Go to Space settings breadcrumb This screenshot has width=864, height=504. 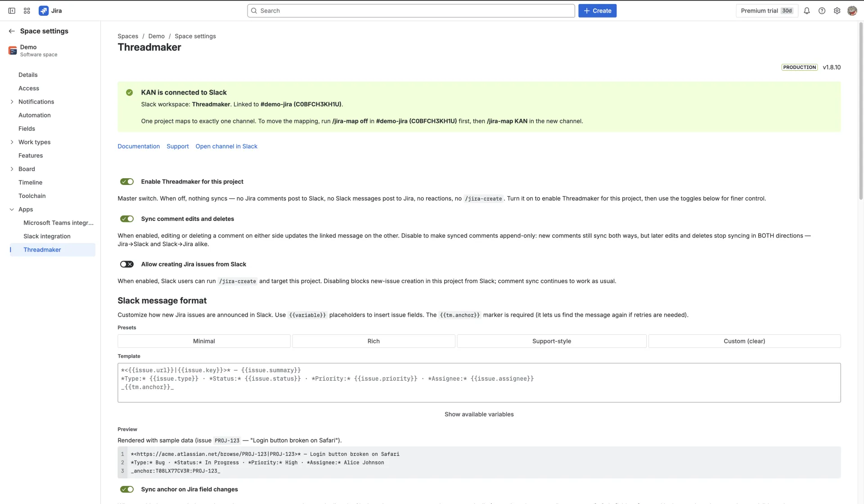195,36
